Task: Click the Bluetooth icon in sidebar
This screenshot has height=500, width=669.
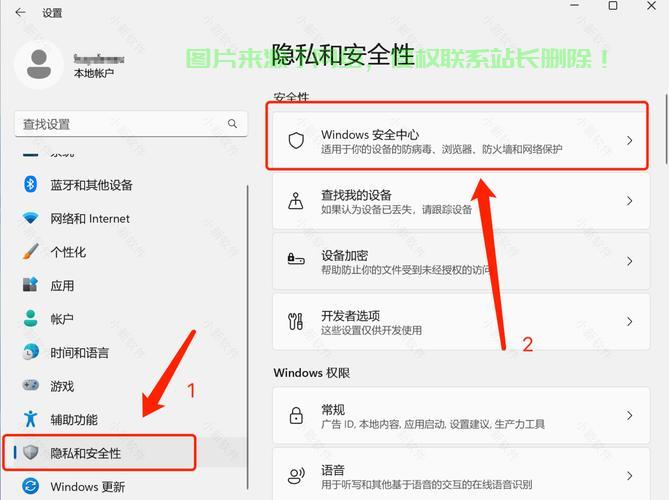Action: click(x=30, y=184)
